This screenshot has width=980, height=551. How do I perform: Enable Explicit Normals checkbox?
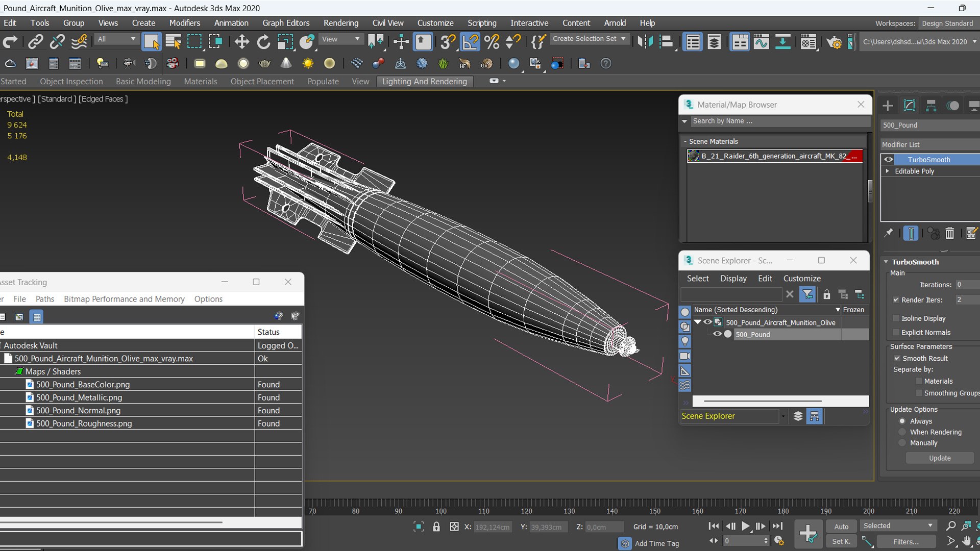coord(896,333)
